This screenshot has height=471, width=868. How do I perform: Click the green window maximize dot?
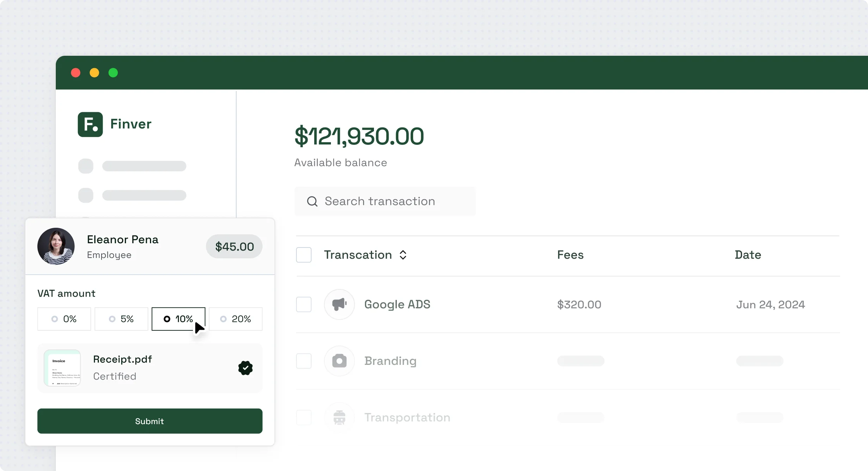coord(113,73)
